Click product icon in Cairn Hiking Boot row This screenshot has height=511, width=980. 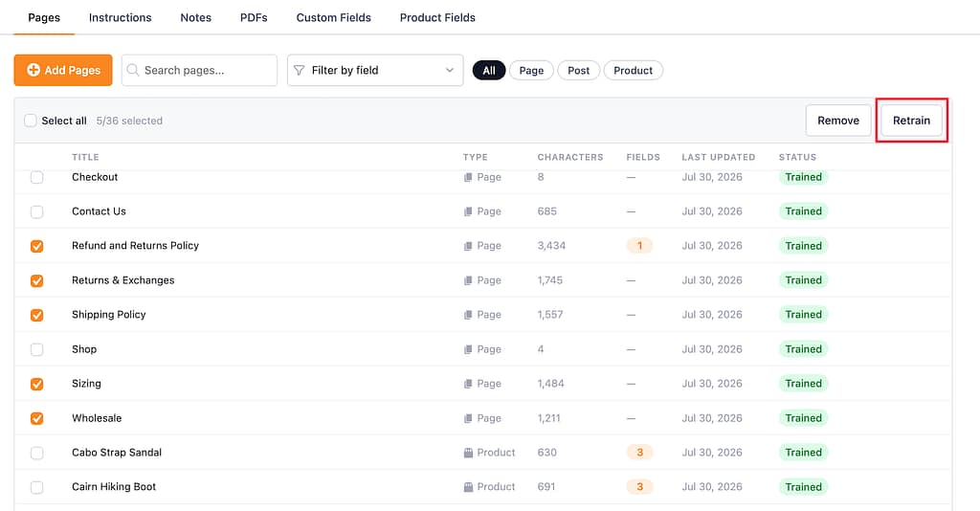tap(468, 487)
